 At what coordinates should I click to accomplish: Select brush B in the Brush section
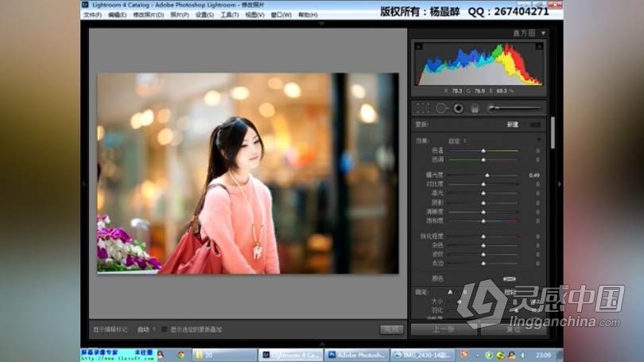465,292
